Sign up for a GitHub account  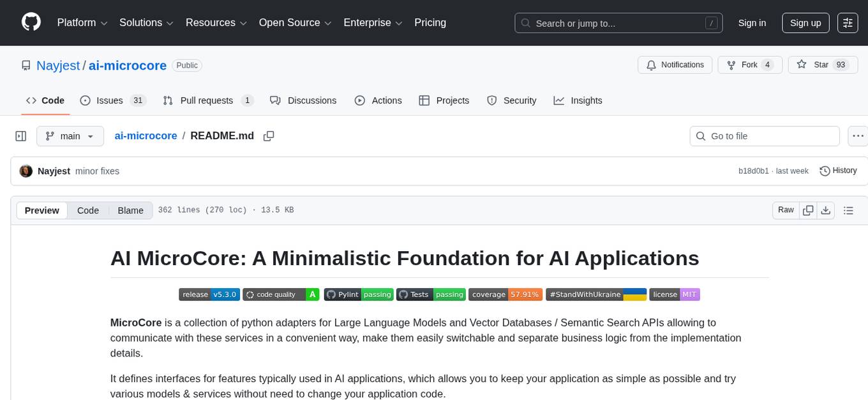(805, 22)
